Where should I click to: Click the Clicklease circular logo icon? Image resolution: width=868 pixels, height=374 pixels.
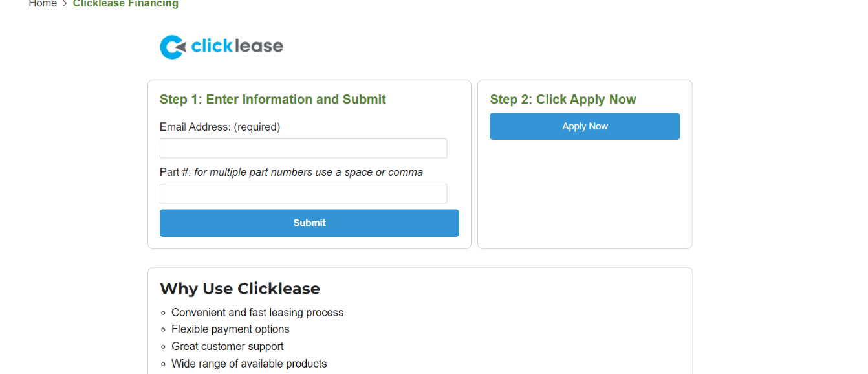(173, 47)
